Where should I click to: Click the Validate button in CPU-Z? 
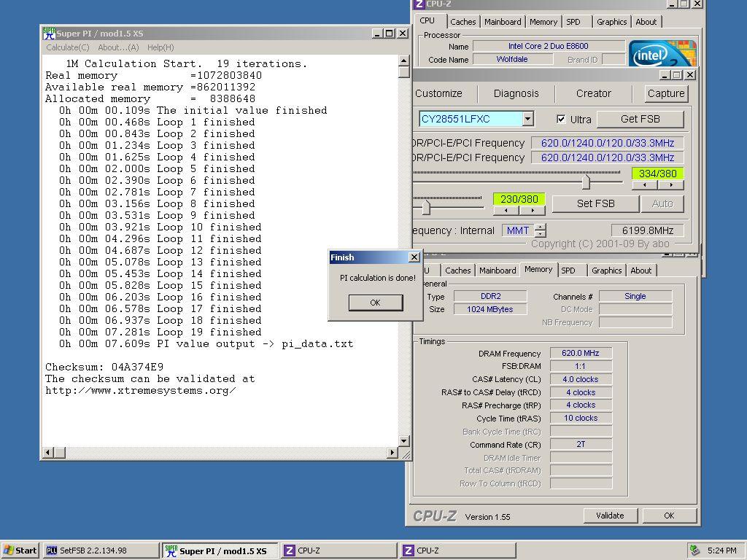coord(610,516)
